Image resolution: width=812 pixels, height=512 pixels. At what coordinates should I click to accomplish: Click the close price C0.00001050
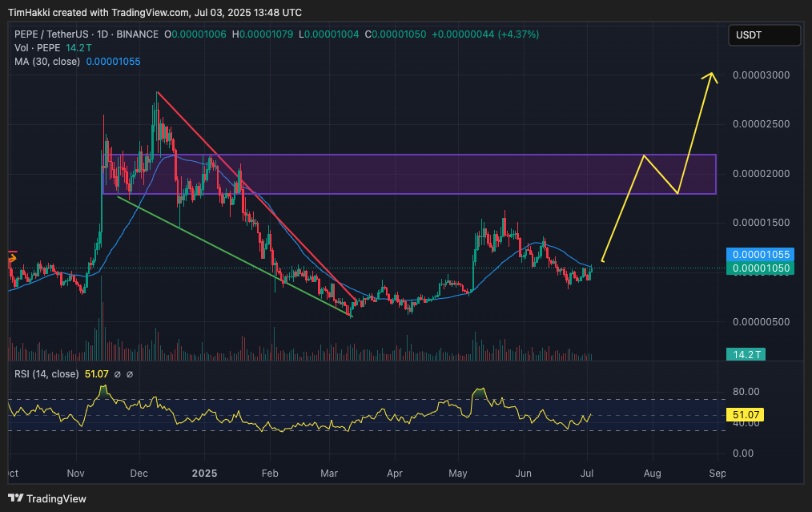click(395, 34)
